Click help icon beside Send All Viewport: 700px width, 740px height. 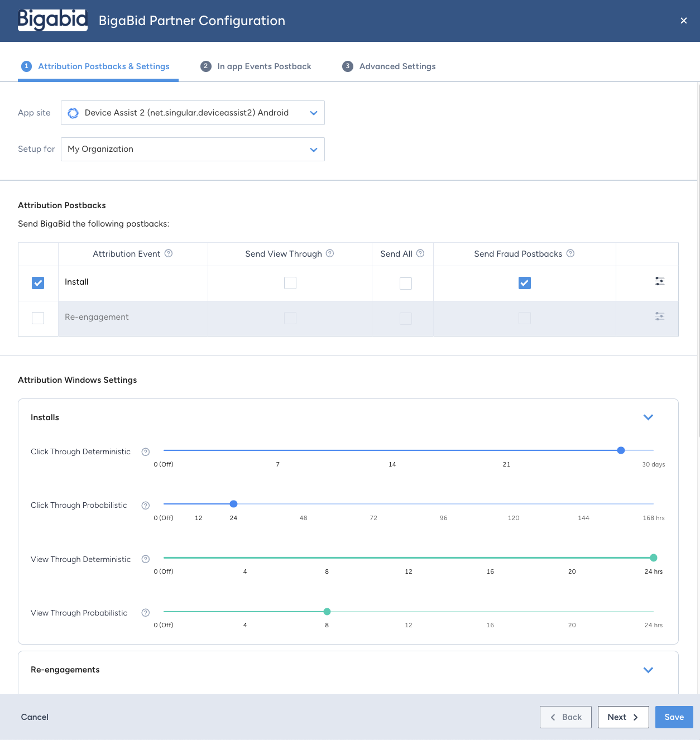coord(420,253)
